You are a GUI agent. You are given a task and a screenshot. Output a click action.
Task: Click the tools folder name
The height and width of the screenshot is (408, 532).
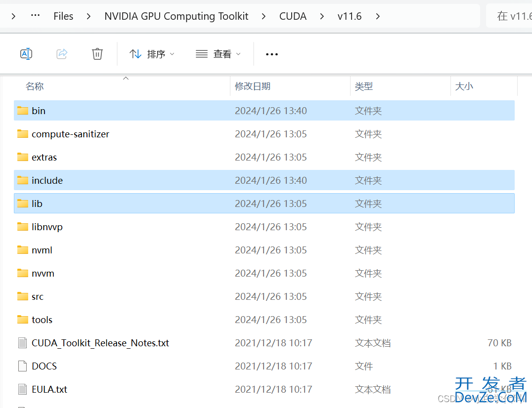(x=42, y=320)
